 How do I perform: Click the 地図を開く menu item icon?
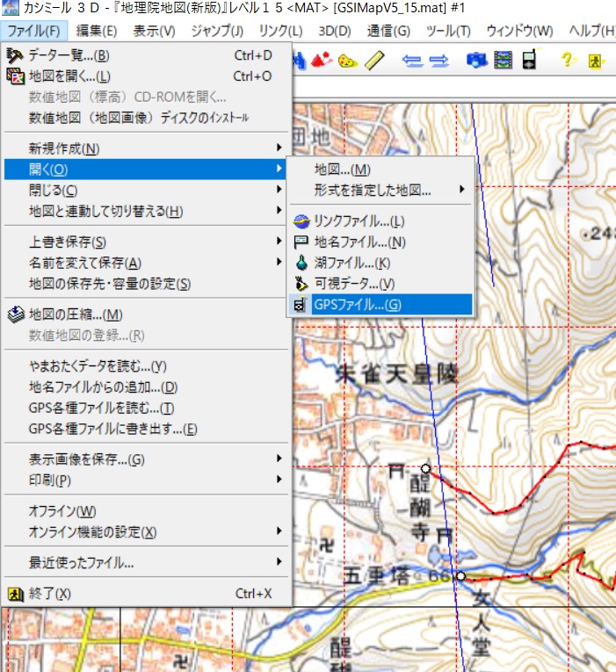click(x=16, y=76)
